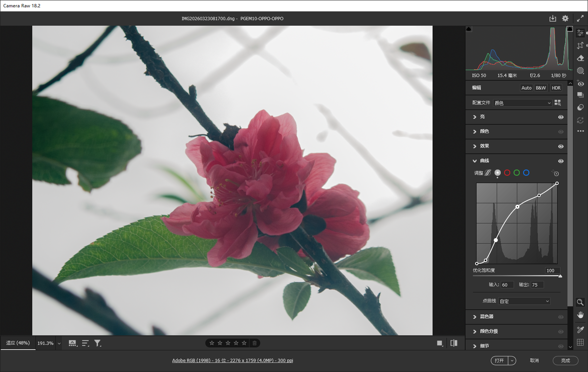Screen dimensions: 588x372
Task: Select the color sampler eyedropper tool
Action: point(580,329)
